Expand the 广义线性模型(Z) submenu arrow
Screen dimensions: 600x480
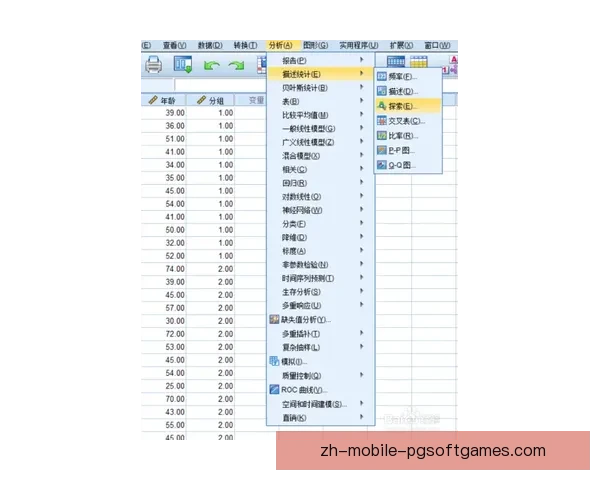pyautogui.click(x=361, y=141)
